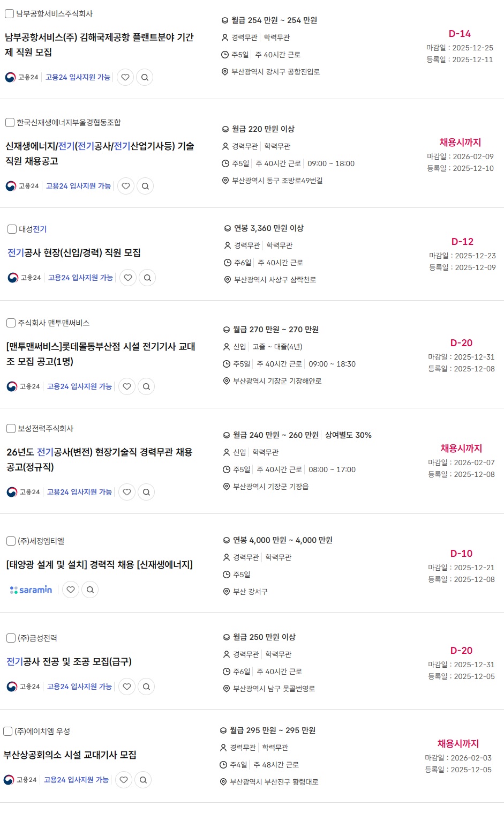Click magnifier preview icon for 대성전기 job
Screen dimensions: 504x813
coord(147,278)
